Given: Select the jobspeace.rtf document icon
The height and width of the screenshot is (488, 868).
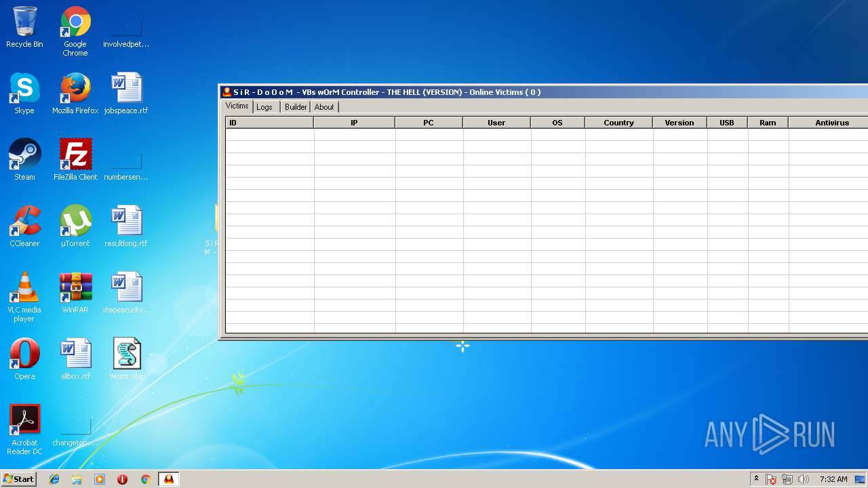Looking at the screenshot, I should [x=126, y=94].
